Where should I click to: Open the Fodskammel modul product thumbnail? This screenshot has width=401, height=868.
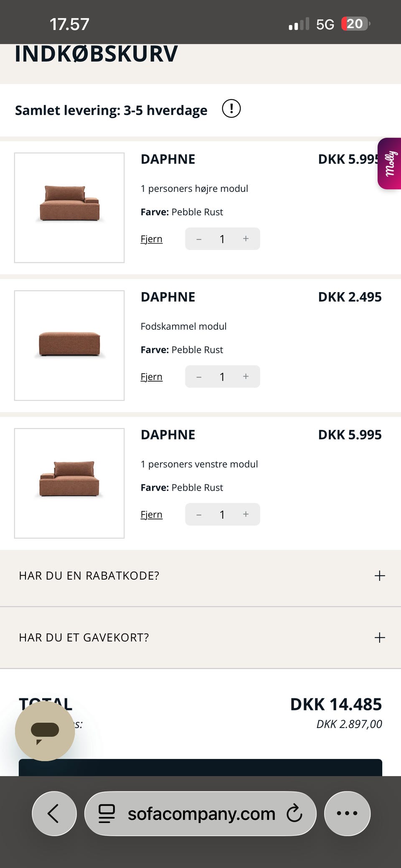tap(69, 345)
